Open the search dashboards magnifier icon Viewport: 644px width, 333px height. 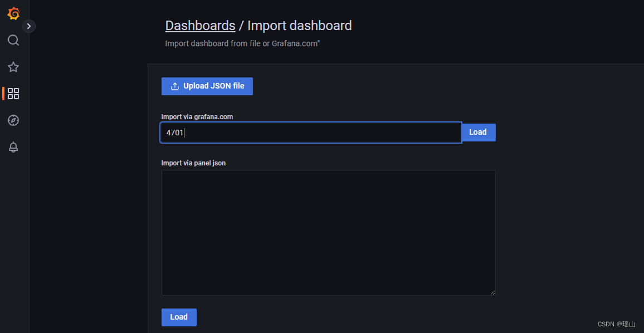13,40
